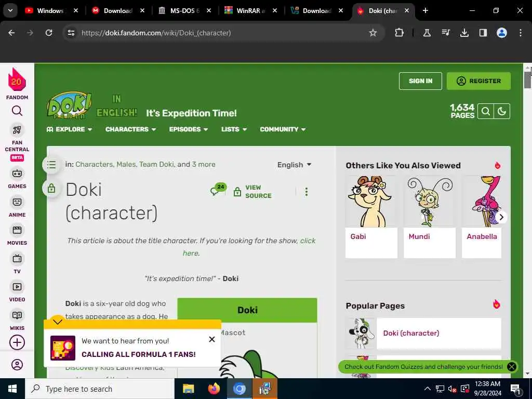The height and width of the screenshot is (399, 532).
Task: Show hidden system tray icons
Action: [x=428, y=389]
